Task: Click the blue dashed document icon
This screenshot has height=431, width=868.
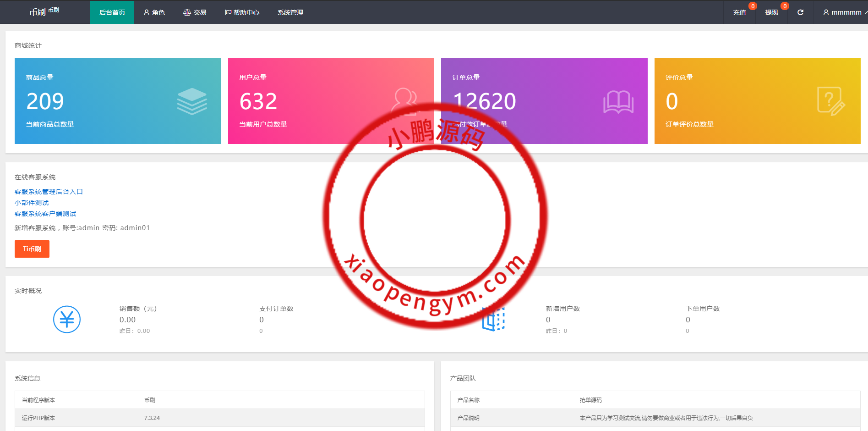Action: (x=493, y=319)
